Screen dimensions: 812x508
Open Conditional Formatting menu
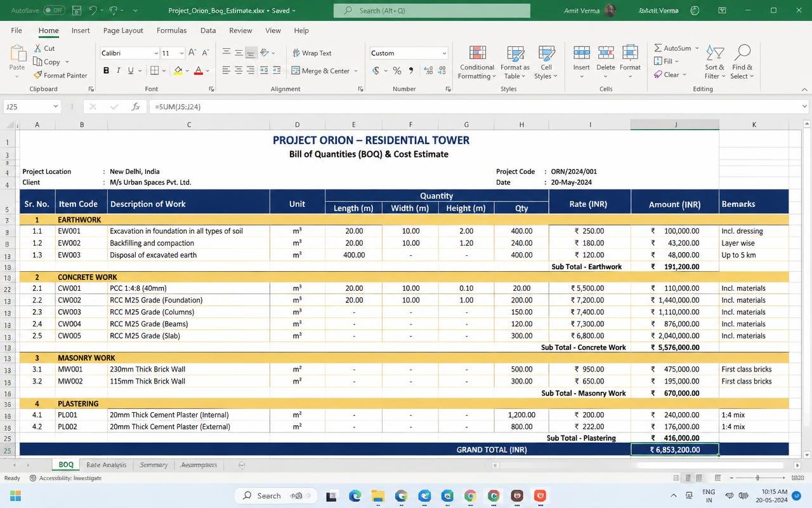[477, 62]
